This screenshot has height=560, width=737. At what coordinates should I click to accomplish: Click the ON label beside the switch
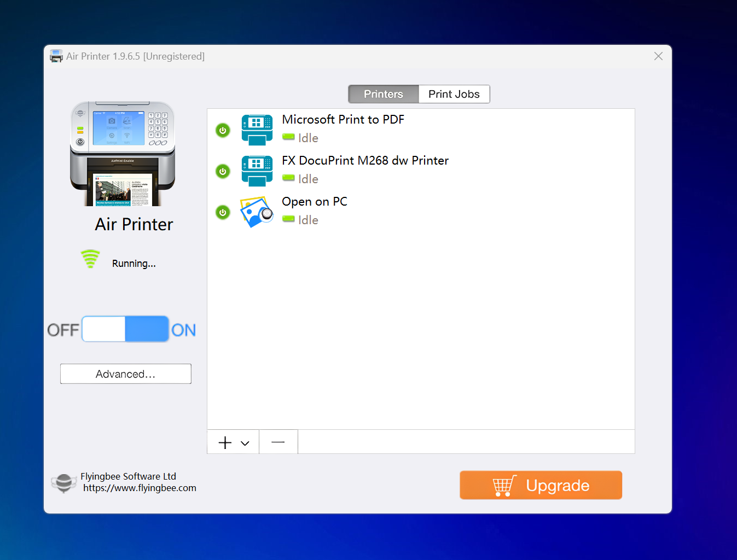click(183, 330)
